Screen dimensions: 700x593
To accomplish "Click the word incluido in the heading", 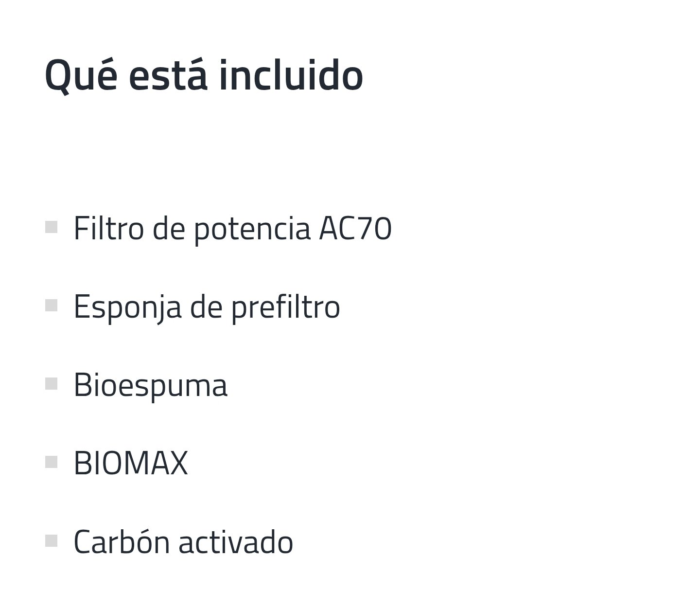I will [x=291, y=75].
